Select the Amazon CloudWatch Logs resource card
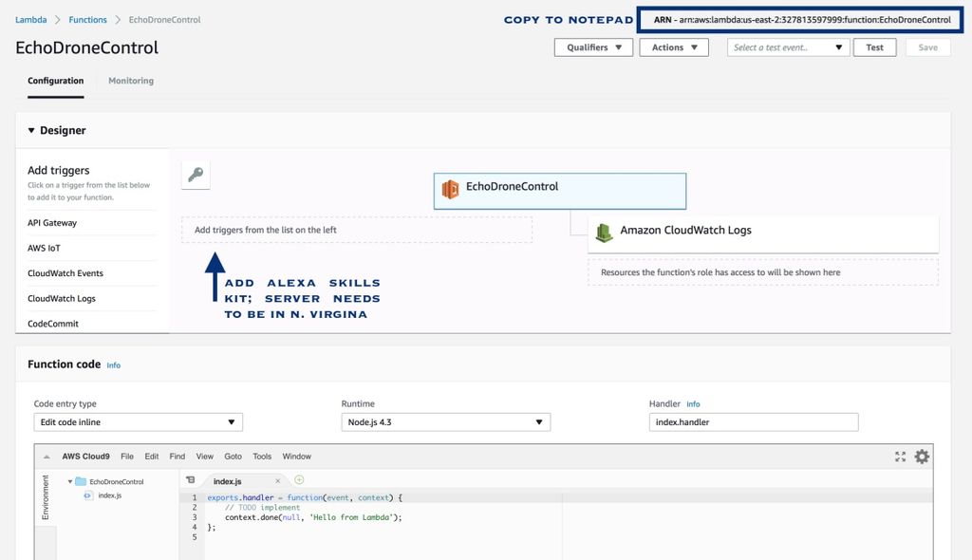972x560 pixels. (x=763, y=233)
